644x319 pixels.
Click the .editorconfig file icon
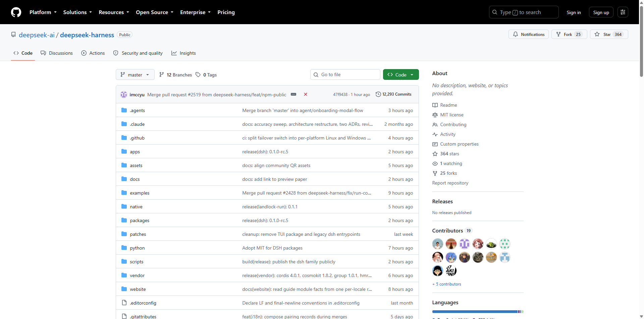click(x=124, y=303)
